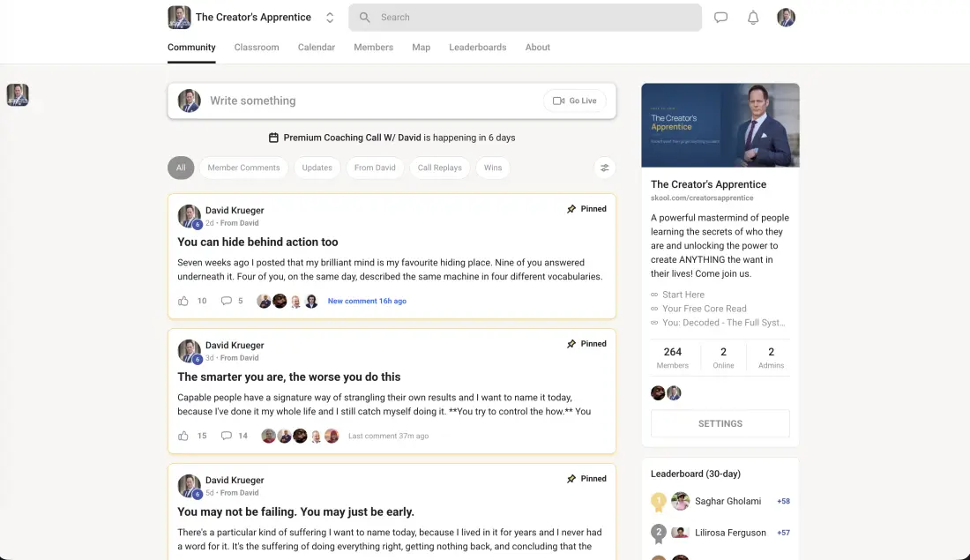The height and width of the screenshot is (560, 970).
Task: Click the 264 Members count
Action: point(673,358)
